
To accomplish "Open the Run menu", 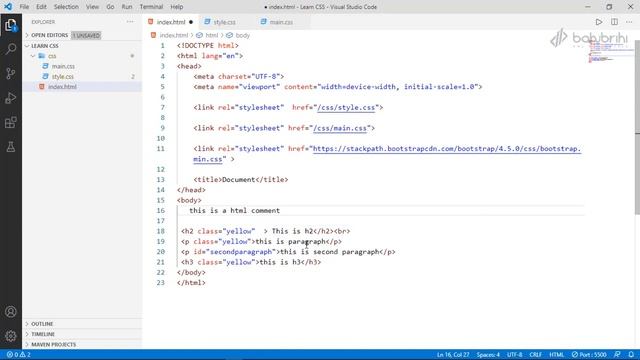I will pyautogui.click(x=127, y=7).
